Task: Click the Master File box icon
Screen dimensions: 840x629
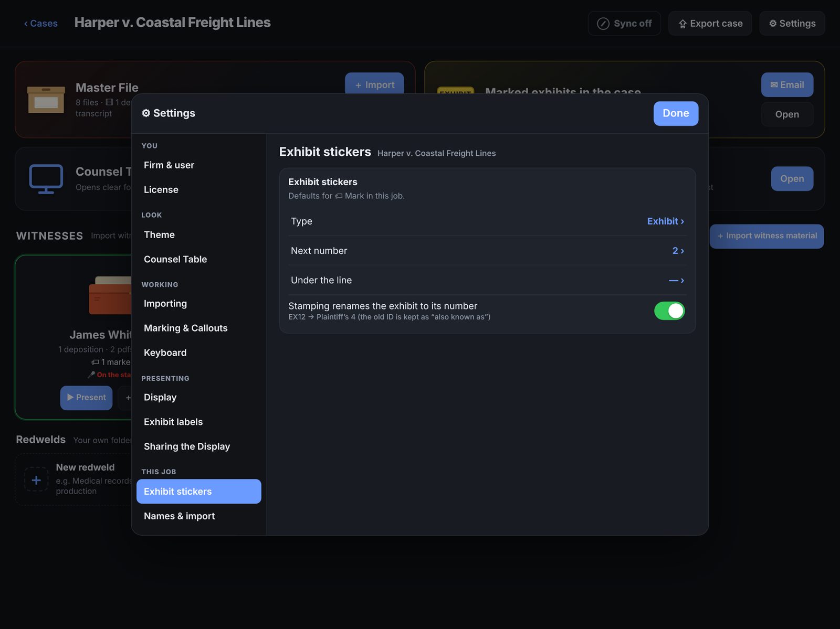Action: click(x=46, y=100)
